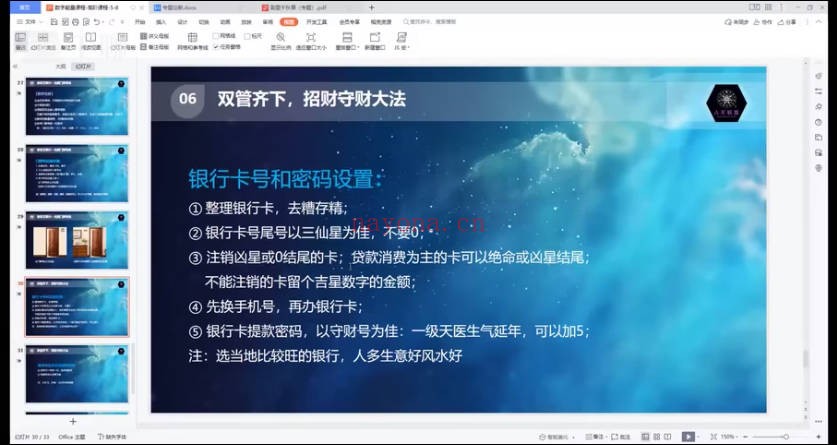This screenshot has width=837, height=445.
Task: Collapse the ribbon with chevron arrow
Action: point(820,22)
